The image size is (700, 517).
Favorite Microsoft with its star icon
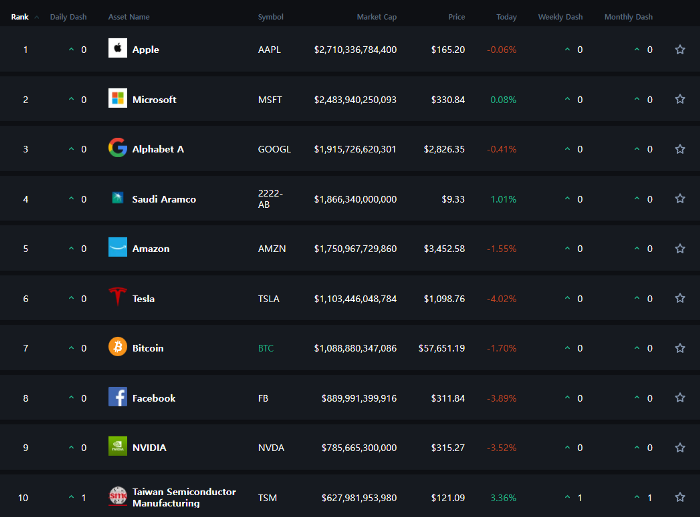680,99
